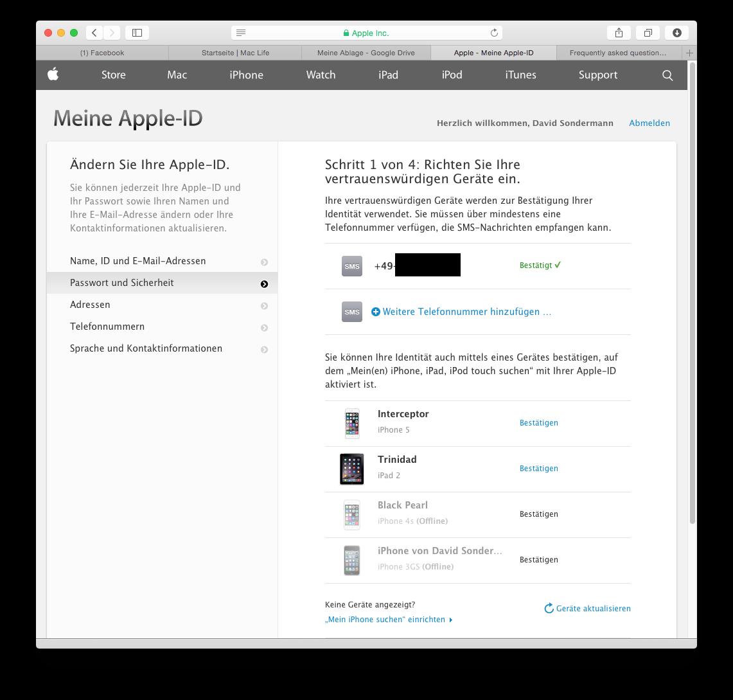Open the Reader view icon in address bar
This screenshot has height=700, width=733.
coord(241,33)
